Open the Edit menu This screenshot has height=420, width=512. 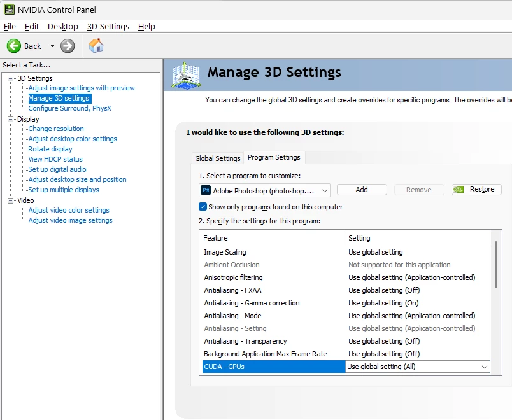point(32,27)
